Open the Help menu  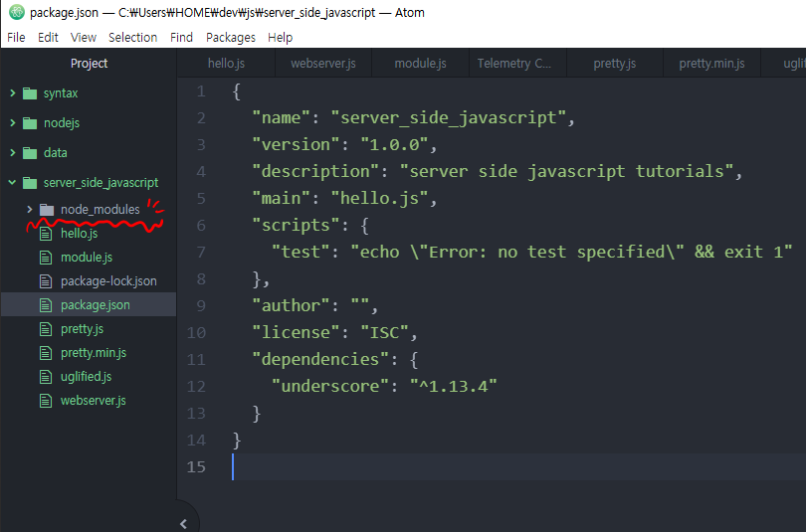point(281,38)
